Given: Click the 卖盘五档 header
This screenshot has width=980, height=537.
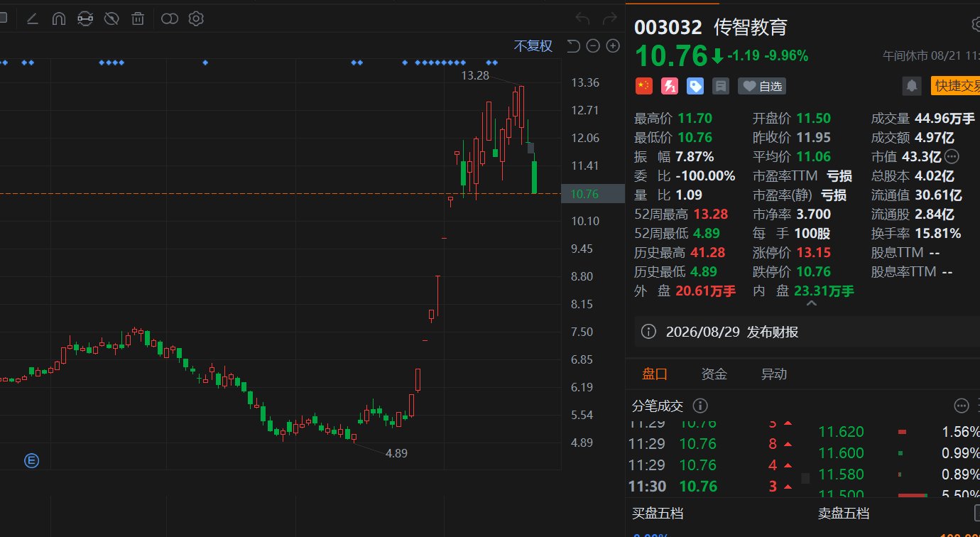Looking at the screenshot, I should pos(843,513).
